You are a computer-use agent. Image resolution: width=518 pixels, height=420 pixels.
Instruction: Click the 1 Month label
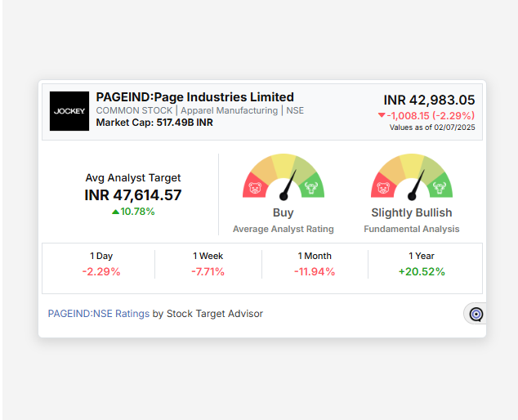[315, 256]
